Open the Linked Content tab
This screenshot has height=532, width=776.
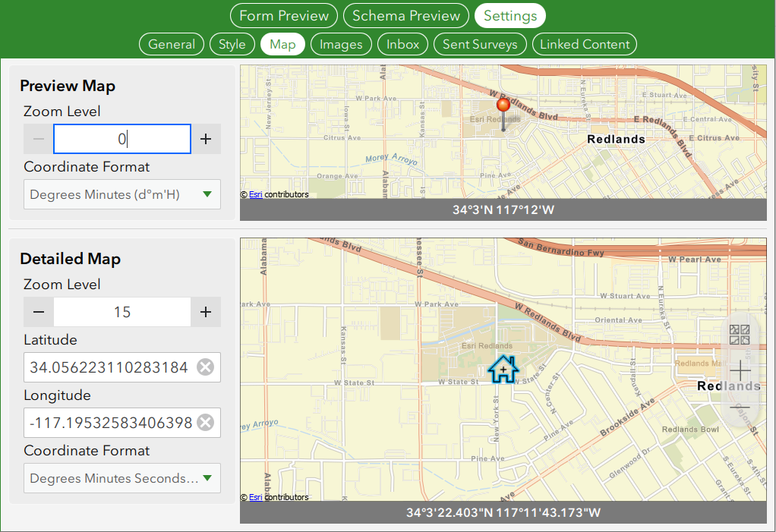pos(584,44)
